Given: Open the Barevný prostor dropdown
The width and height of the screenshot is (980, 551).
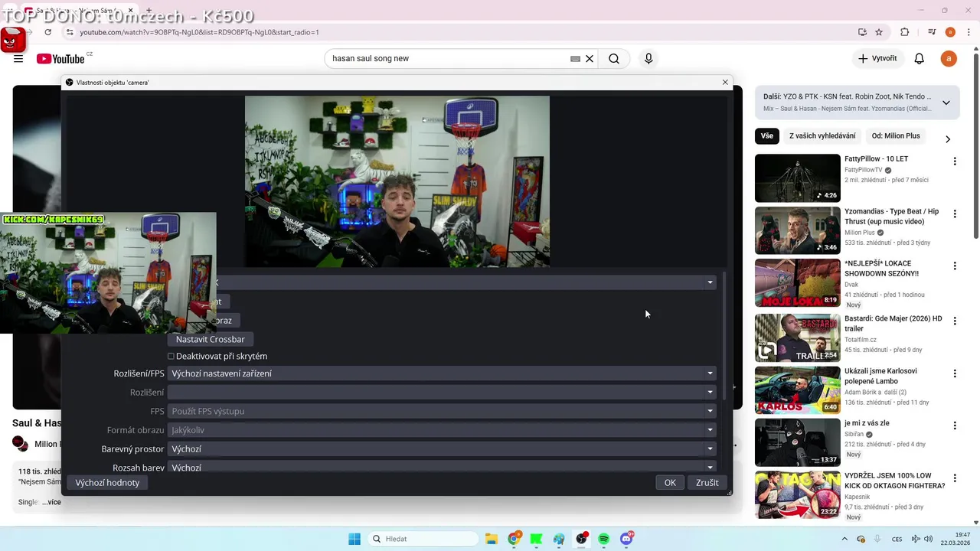Looking at the screenshot, I should (442, 449).
